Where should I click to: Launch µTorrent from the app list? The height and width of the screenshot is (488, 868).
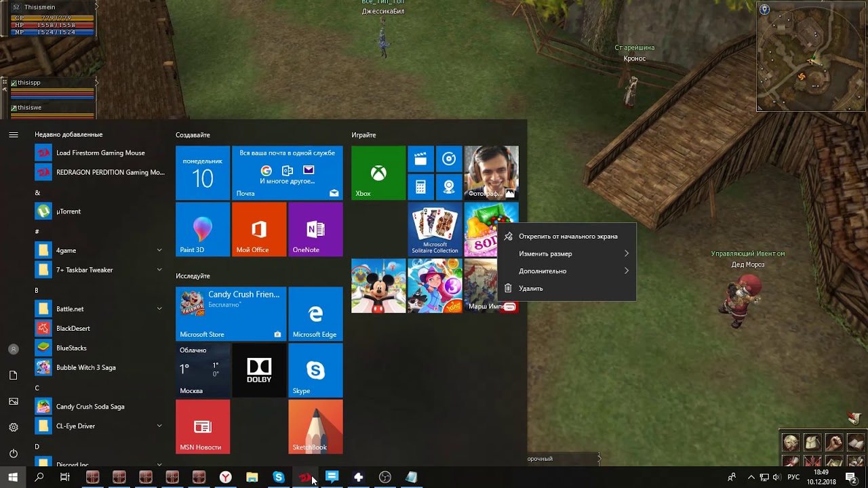(x=100, y=211)
